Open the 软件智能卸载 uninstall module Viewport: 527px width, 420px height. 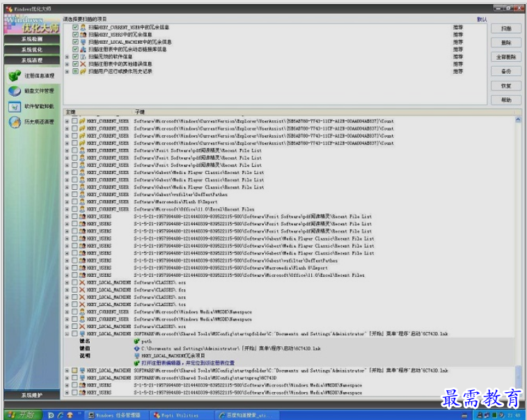(x=32, y=106)
